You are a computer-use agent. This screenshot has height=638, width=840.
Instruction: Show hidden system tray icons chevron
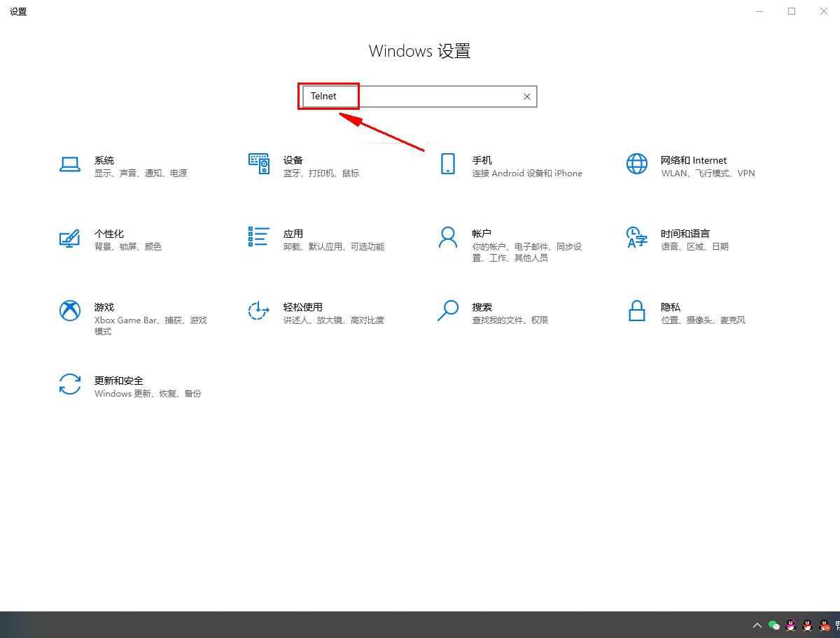pyautogui.click(x=757, y=625)
